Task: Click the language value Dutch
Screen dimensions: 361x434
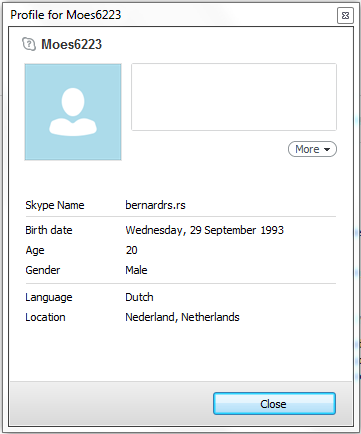Action: tap(139, 297)
